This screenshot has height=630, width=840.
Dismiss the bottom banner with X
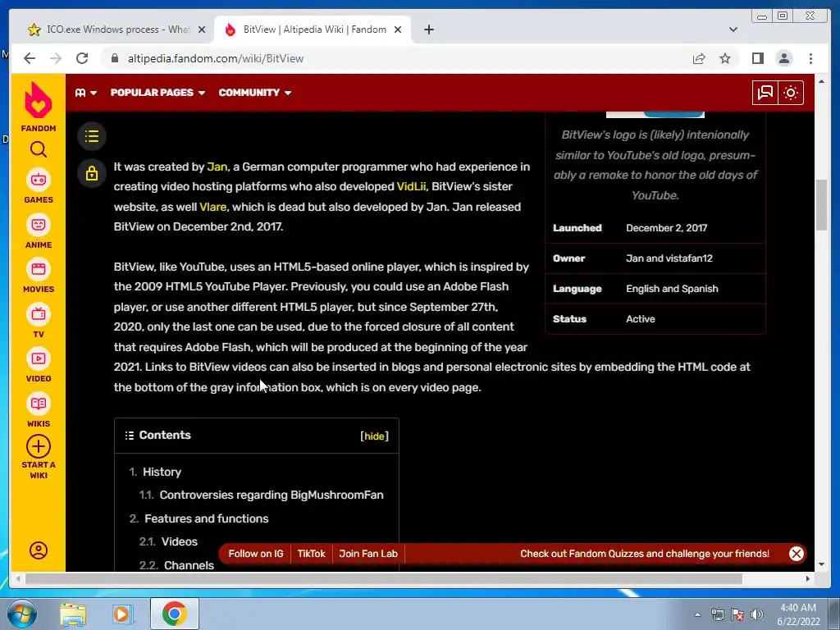click(796, 554)
